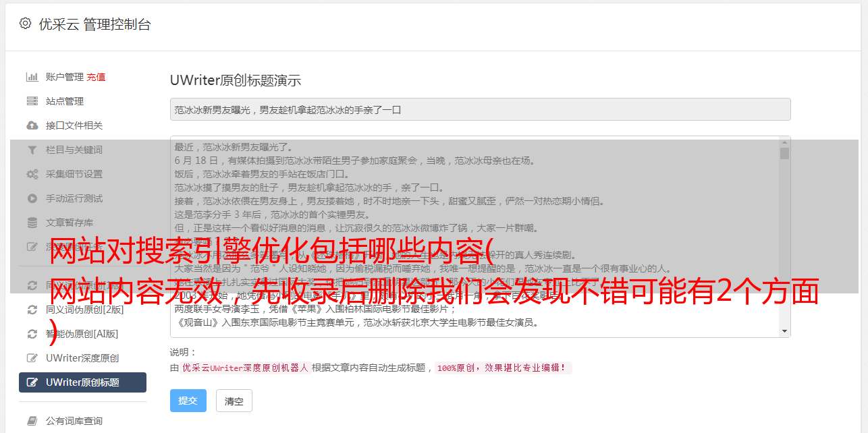Click the edit icon next to UWriter深度原创

(32, 358)
